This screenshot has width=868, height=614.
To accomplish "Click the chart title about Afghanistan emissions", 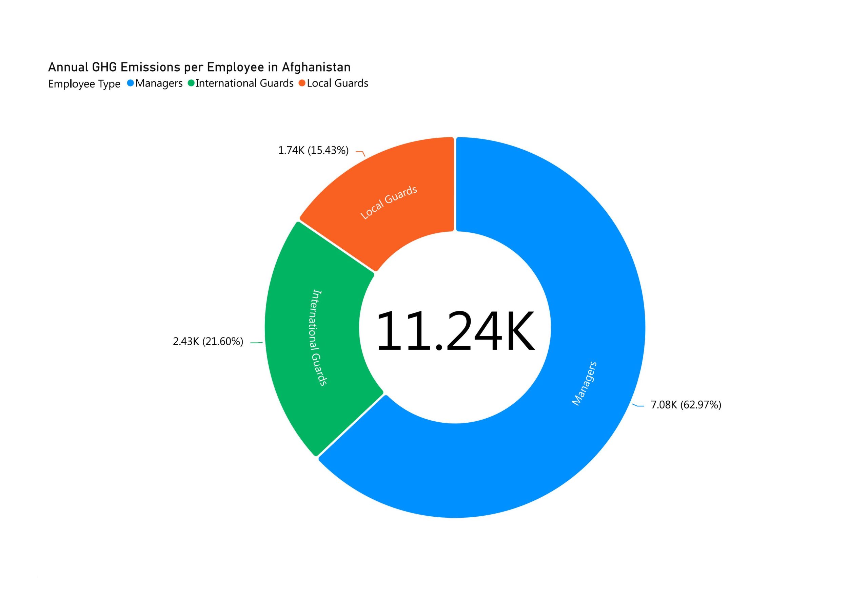I will coord(199,67).
